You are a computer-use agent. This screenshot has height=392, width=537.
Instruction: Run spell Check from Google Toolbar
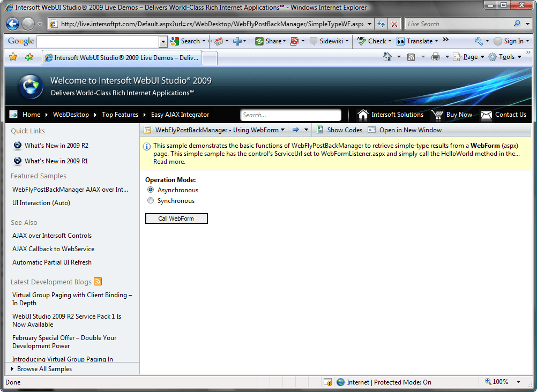[x=375, y=41]
